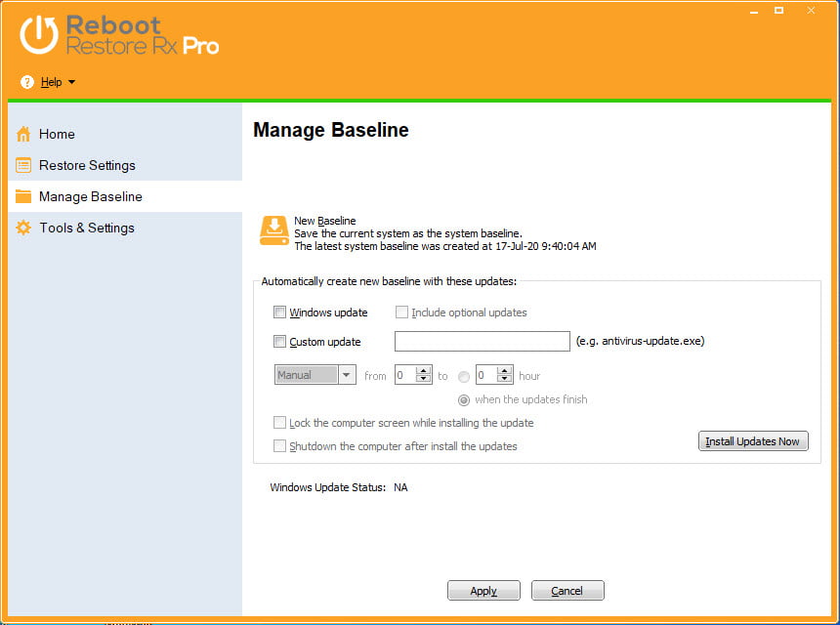Click the 'to' hour value field
This screenshot has width=840, height=625.
tap(485, 375)
